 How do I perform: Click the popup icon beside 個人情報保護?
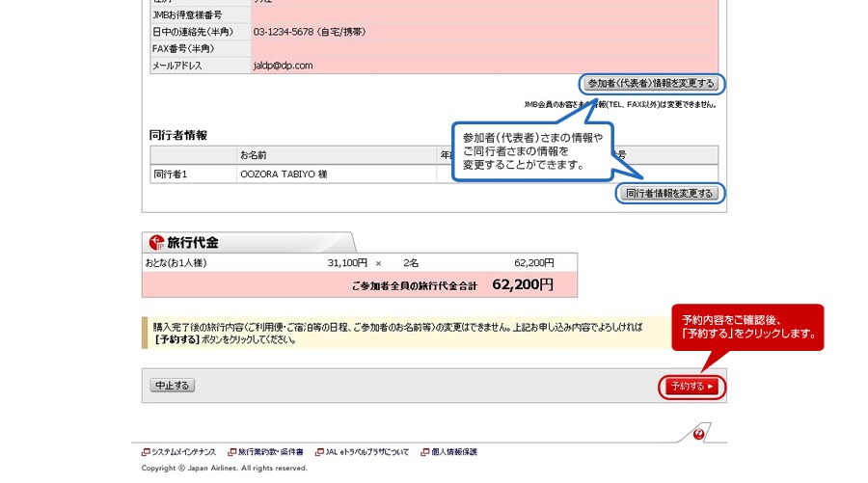(x=423, y=452)
